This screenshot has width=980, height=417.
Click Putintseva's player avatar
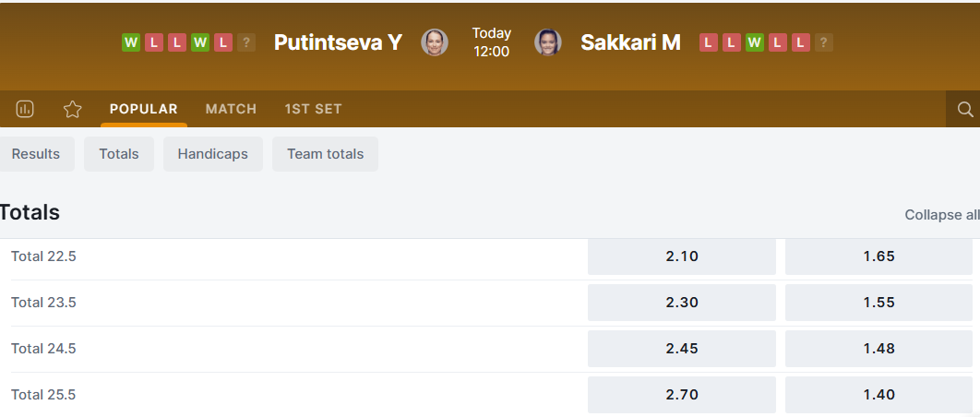[435, 42]
